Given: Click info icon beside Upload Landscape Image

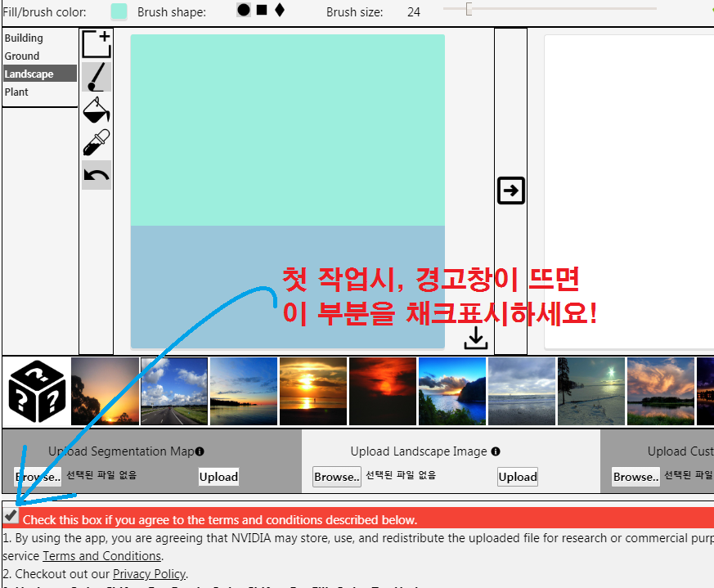Looking at the screenshot, I should tap(496, 451).
